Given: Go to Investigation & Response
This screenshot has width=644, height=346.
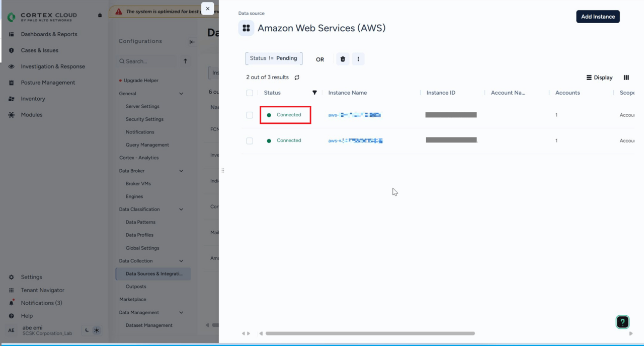Looking at the screenshot, I should 53,66.
